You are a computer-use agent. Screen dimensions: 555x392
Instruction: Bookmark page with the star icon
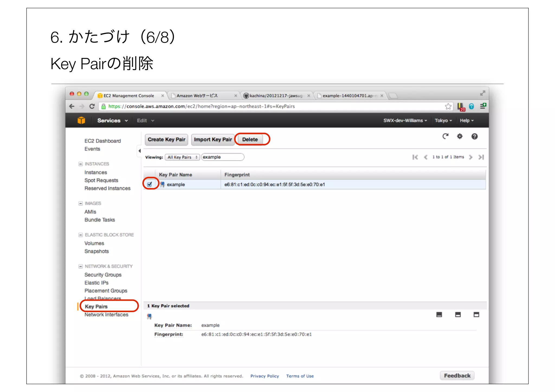[x=448, y=106]
